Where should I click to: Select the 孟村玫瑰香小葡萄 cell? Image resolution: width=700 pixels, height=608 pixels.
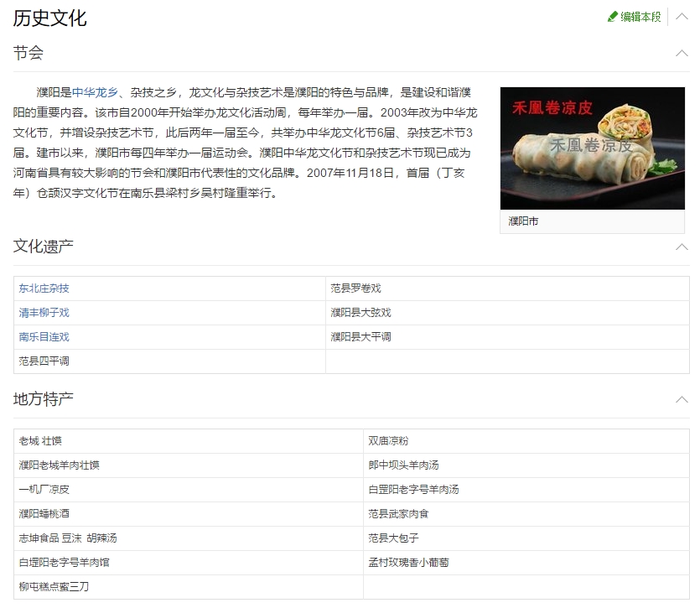pos(526,563)
